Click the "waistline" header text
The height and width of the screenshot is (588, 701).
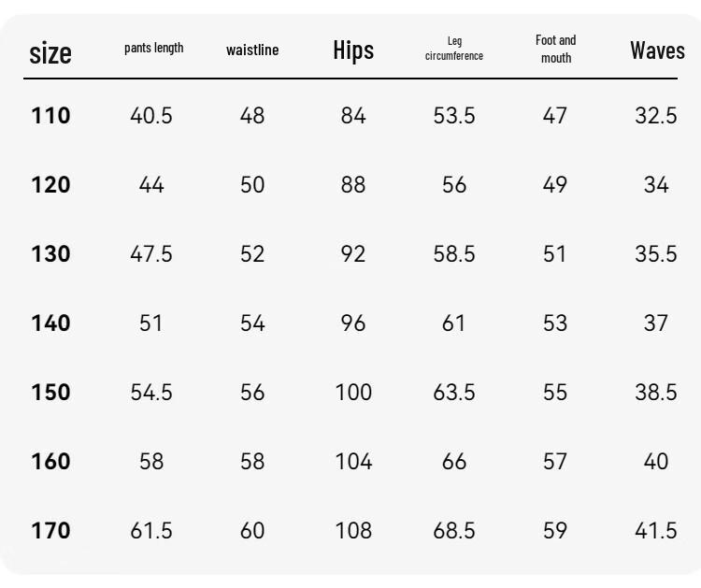click(x=252, y=50)
